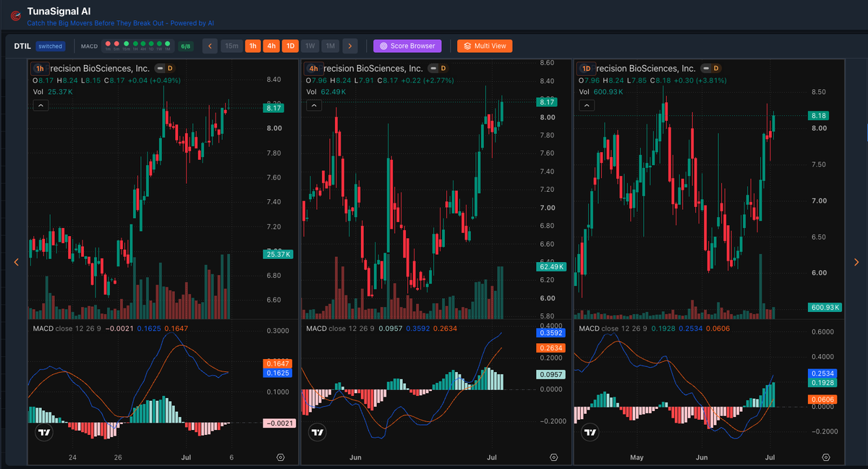868x469 pixels.
Task: Click TradingView logo in 1h MACD pane
Action: click(x=44, y=433)
